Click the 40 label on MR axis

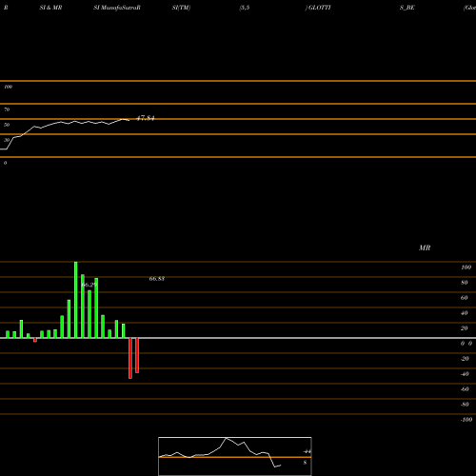[465, 313]
